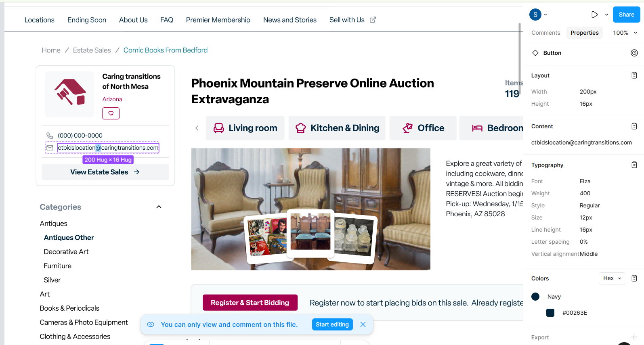Open the user avatar menu
Viewport: 644px width, 345px height.
[x=538, y=15]
